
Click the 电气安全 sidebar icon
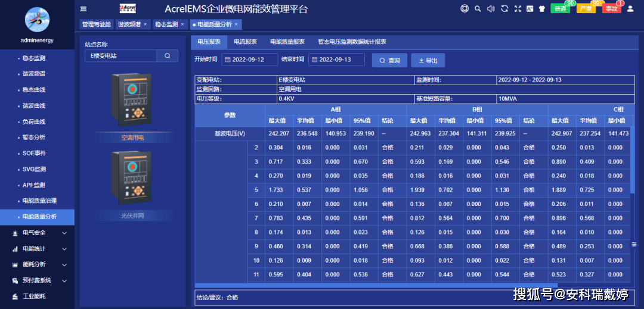point(15,233)
